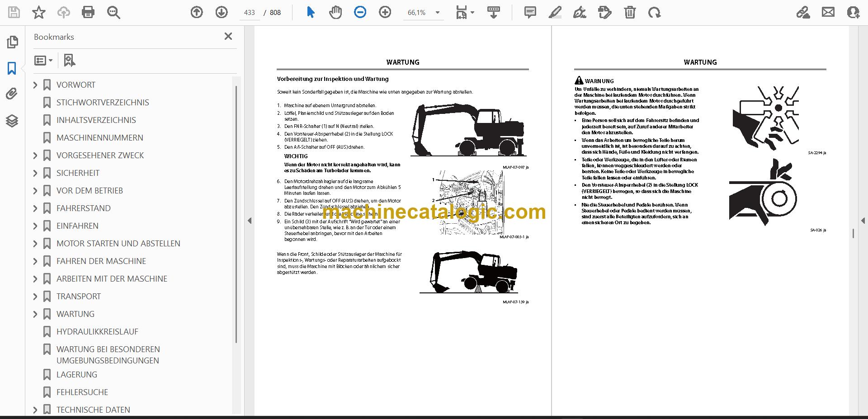Open the INHALTSVERZEICHNIS bookmark
Screen dimensions: 868x419
(x=96, y=120)
